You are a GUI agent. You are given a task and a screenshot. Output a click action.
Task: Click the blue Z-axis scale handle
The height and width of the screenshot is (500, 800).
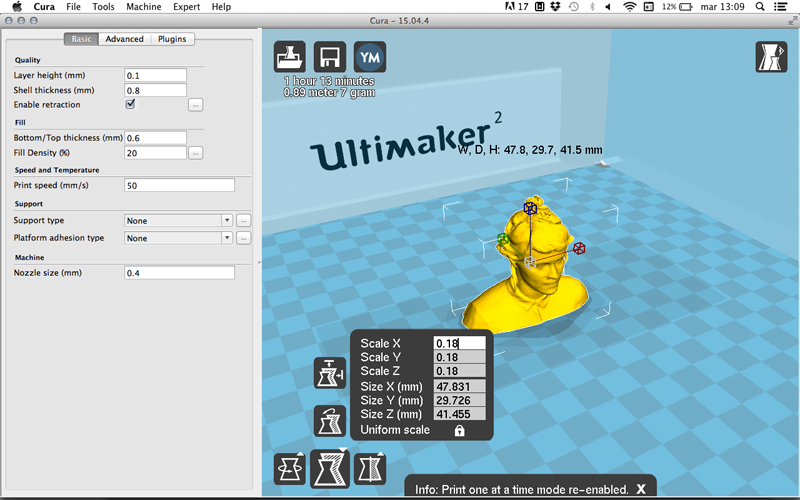pos(530,208)
